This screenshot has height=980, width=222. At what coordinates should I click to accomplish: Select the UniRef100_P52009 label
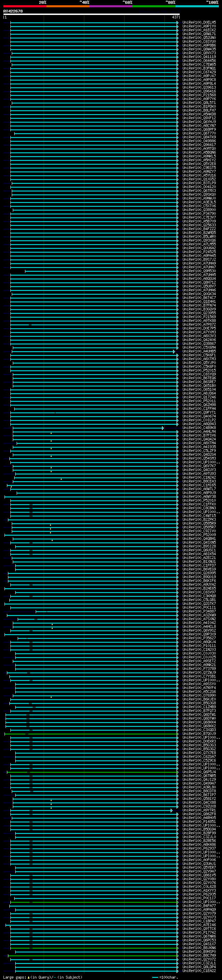pos(199,535)
